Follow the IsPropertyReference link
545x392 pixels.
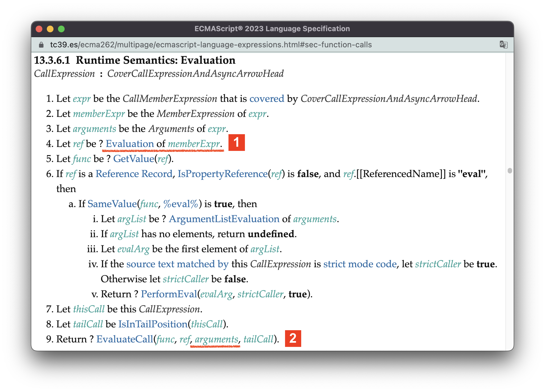pyautogui.click(x=223, y=174)
